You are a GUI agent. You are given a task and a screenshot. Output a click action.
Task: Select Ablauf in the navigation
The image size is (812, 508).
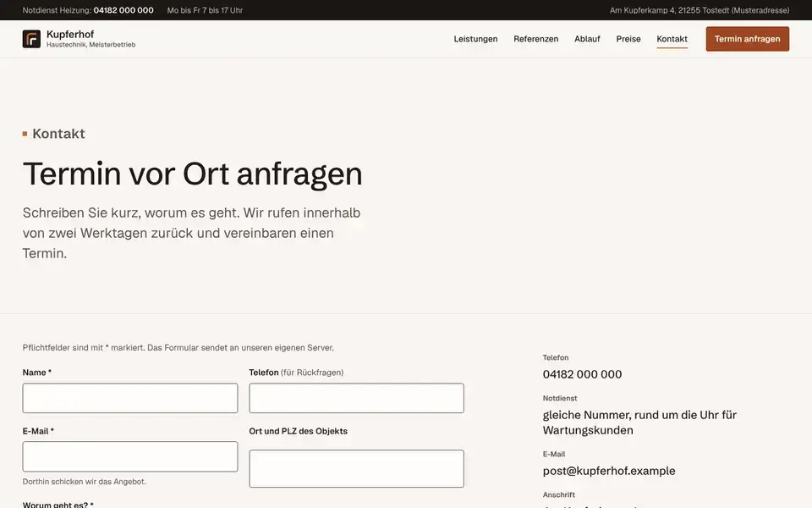[x=587, y=39]
